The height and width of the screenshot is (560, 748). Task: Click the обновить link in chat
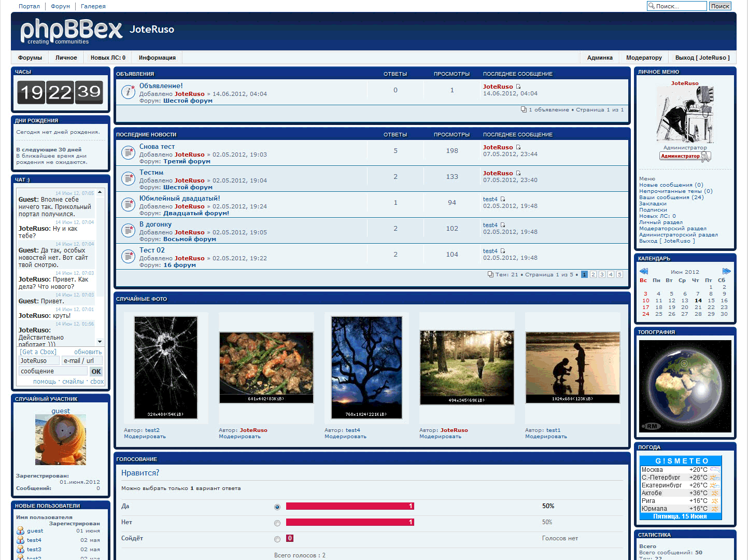[x=88, y=352]
